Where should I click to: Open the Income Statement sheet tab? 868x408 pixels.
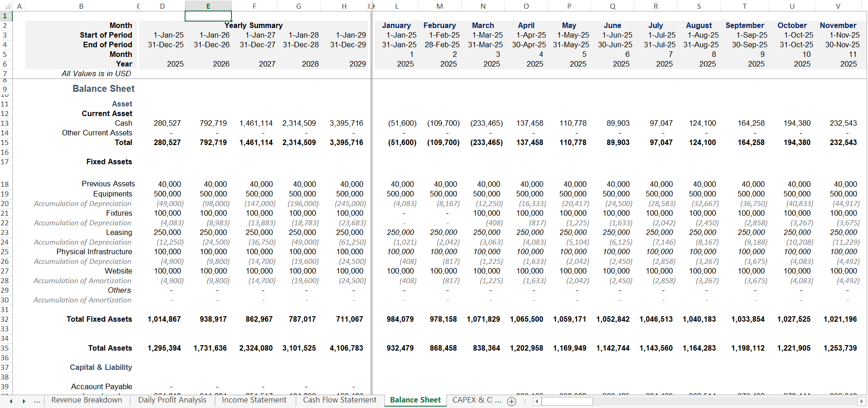(254, 400)
